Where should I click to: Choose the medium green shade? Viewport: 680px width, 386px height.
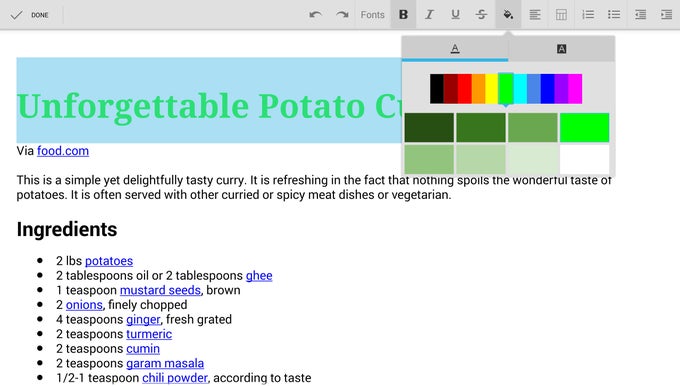(x=533, y=128)
